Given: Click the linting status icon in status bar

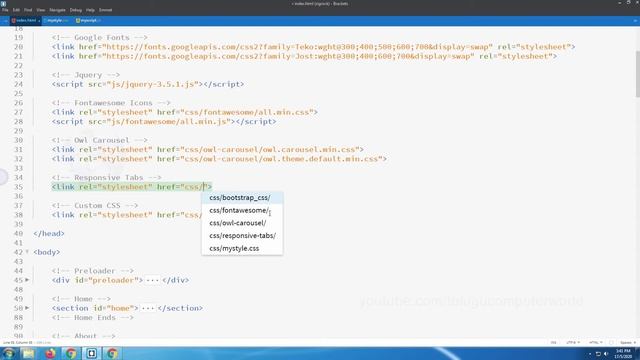Looking at the screenshot, I should 611,342.
